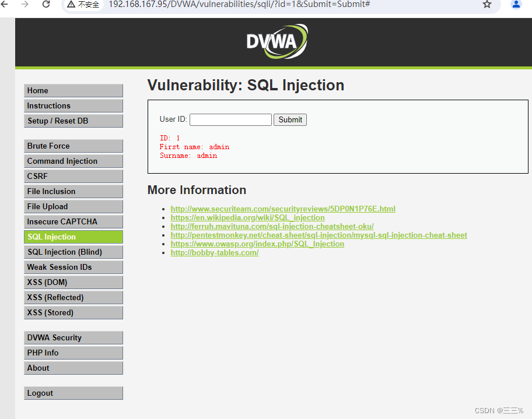Open the Command Injection page
This screenshot has width=532, height=419.
coord(73,161)
